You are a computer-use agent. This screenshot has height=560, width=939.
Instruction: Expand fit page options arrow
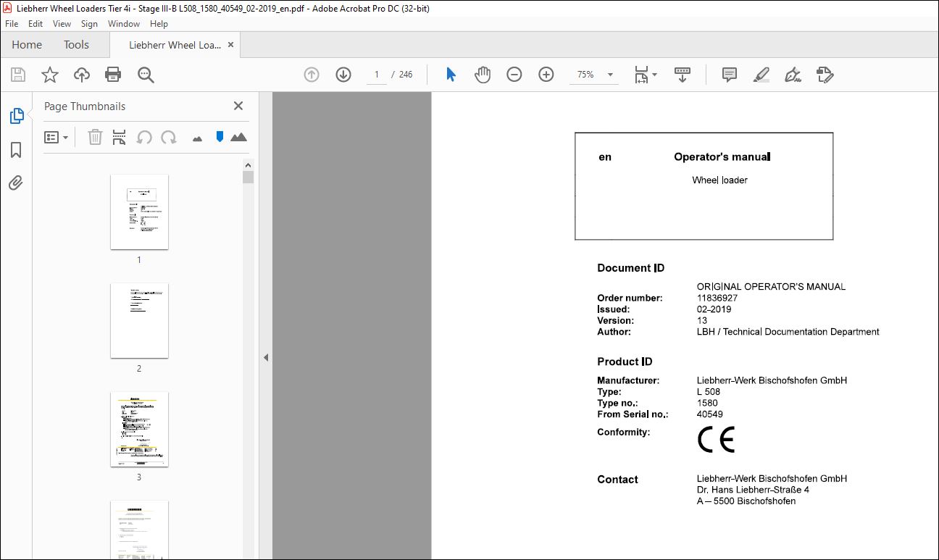click(x=655, y=75)
